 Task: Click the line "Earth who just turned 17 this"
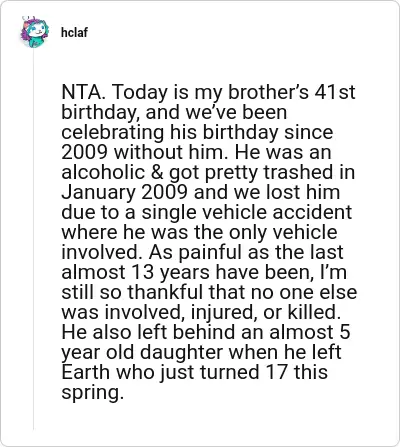click(194, 372)
